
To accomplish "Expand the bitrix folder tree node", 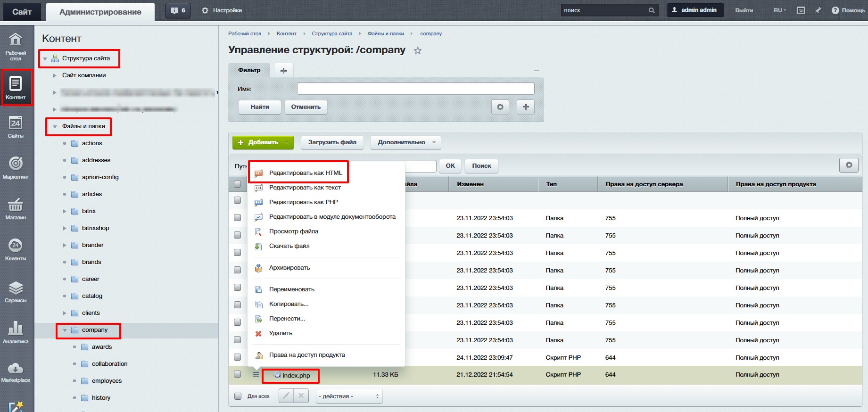I will pyautogui.click(x=65, y=211).
